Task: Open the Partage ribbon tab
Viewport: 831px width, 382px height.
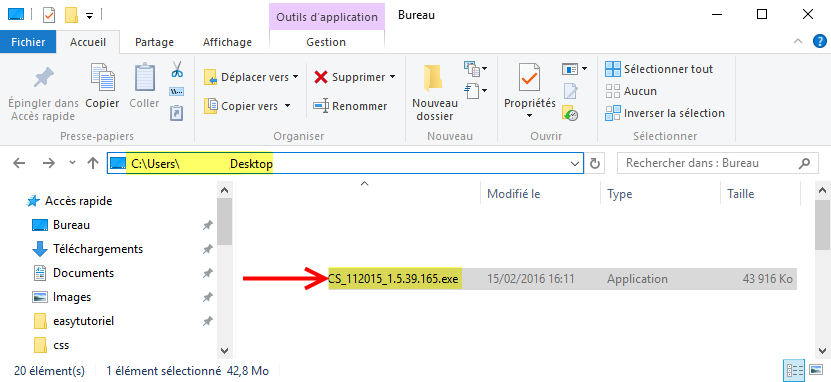Action: coord(154,42)
